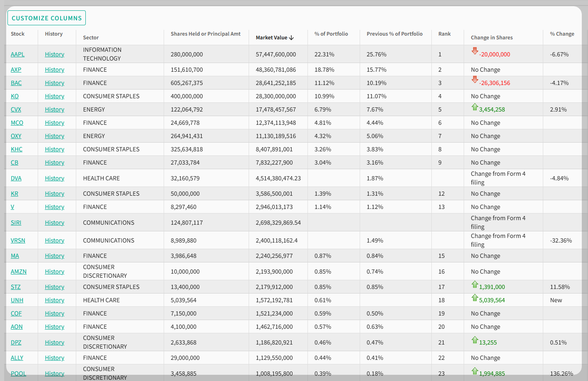The width and height of the screenshot is (588, 381).
Task: Click the 3,454,258 change in shares value
Action: (x=492, y=109)
